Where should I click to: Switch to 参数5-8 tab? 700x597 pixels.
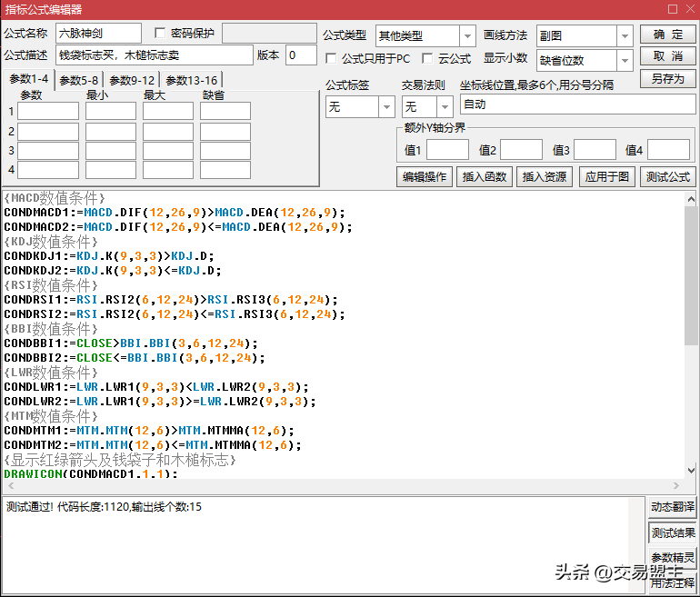click(79, 80)
